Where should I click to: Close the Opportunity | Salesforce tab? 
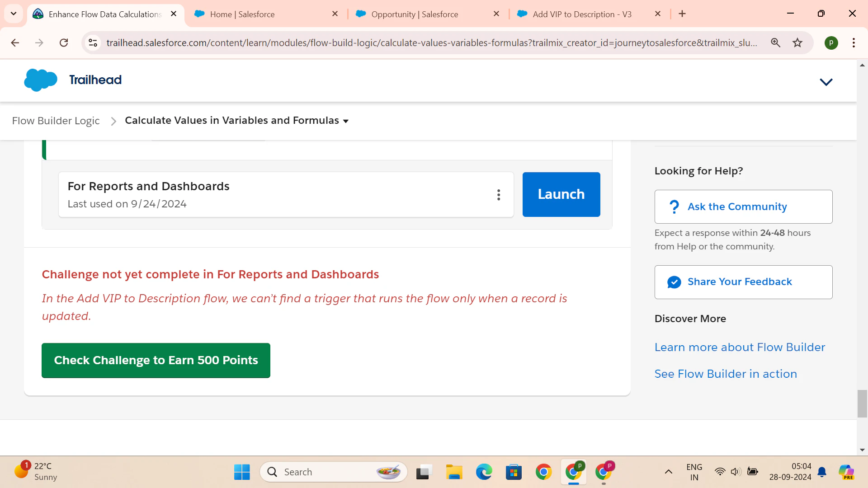[496, 14]
